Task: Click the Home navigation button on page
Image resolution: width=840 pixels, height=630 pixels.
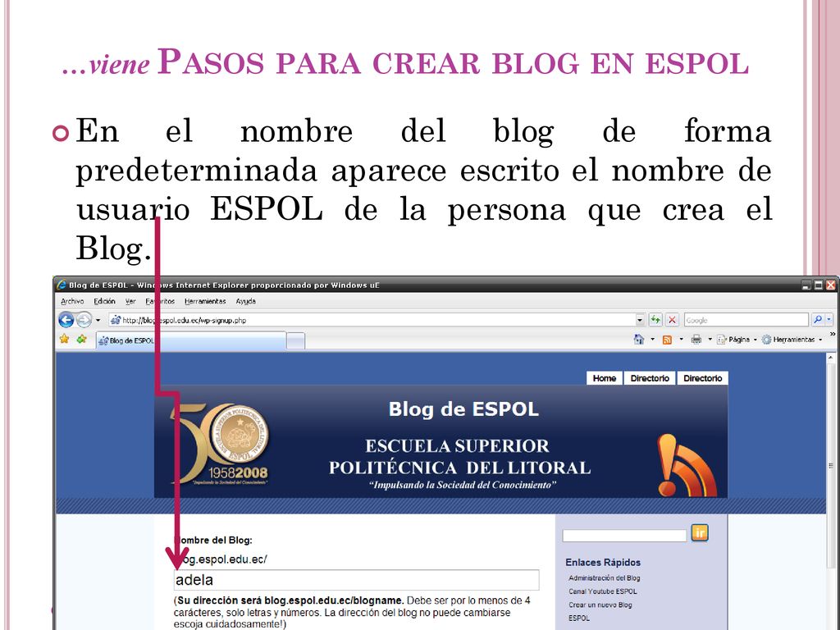Action: coord(605,378)
